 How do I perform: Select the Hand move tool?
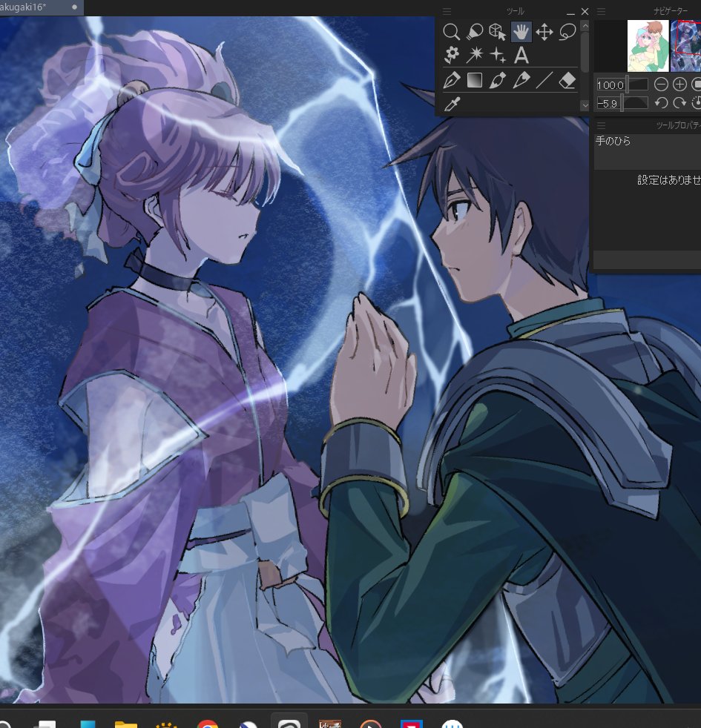pyautogui.click(x=521, y=32)
